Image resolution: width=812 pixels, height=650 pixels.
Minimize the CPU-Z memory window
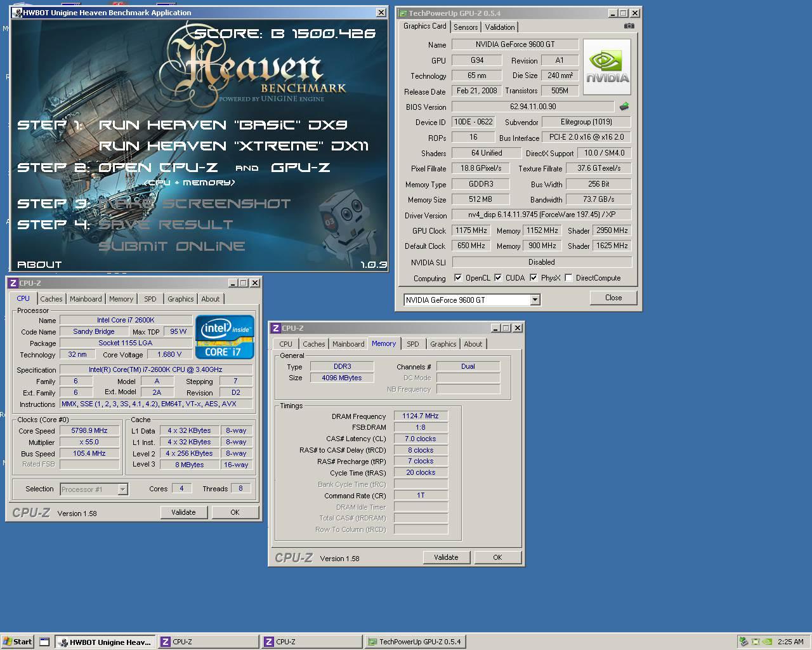pos(495,328)
